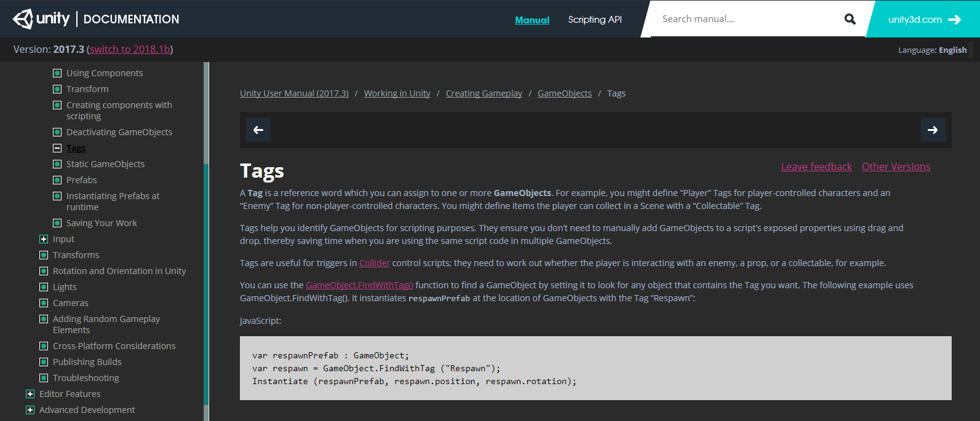Click the bullet icon beside Transform
This screenshot has width=980, height=421.
pyautogui.click(x=57, y=89)
